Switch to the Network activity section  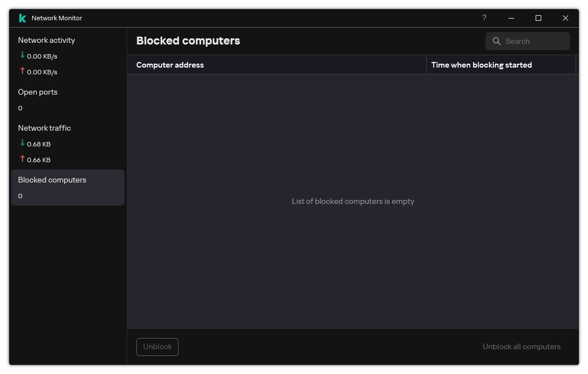pos(47,40)
